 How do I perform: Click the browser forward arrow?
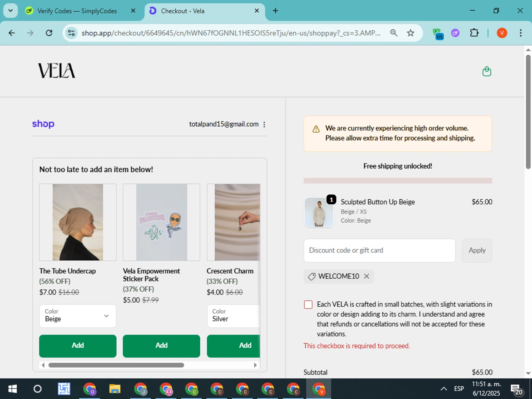point(30,33)
